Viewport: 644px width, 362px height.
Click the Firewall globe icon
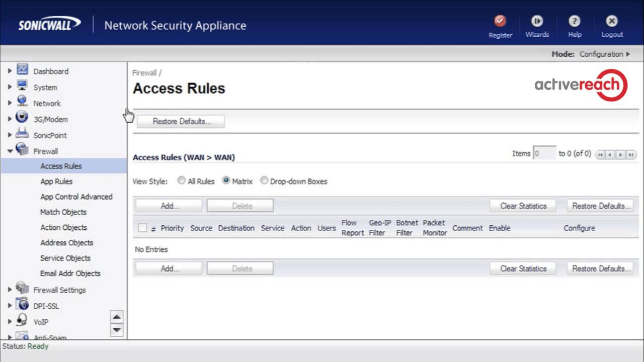click(x=22, y=149)
